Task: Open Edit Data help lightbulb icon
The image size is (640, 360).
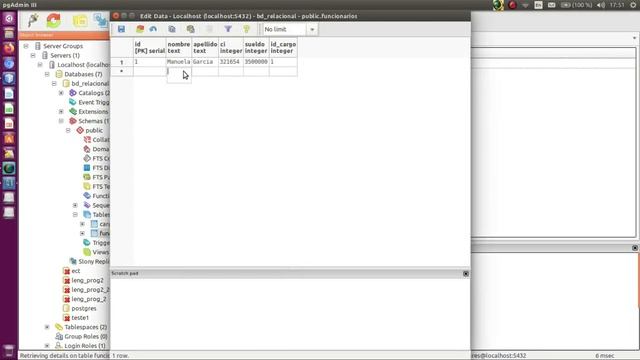Action: click(246, 29)
